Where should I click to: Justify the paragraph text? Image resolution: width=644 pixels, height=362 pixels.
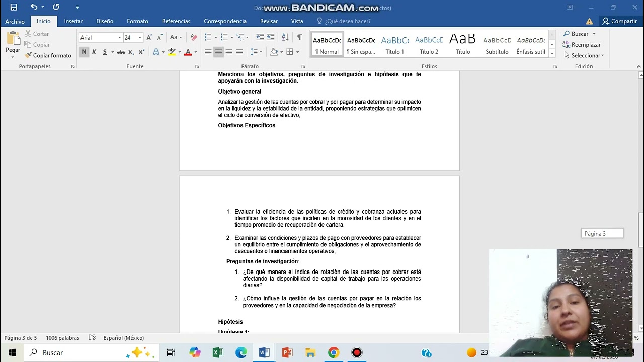tap(239, 52)
